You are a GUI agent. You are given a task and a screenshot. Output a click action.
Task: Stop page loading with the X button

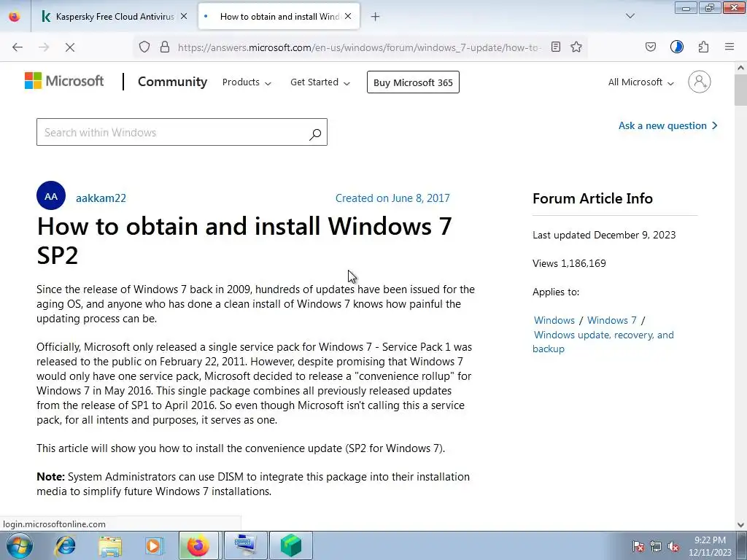coord(69,47)
